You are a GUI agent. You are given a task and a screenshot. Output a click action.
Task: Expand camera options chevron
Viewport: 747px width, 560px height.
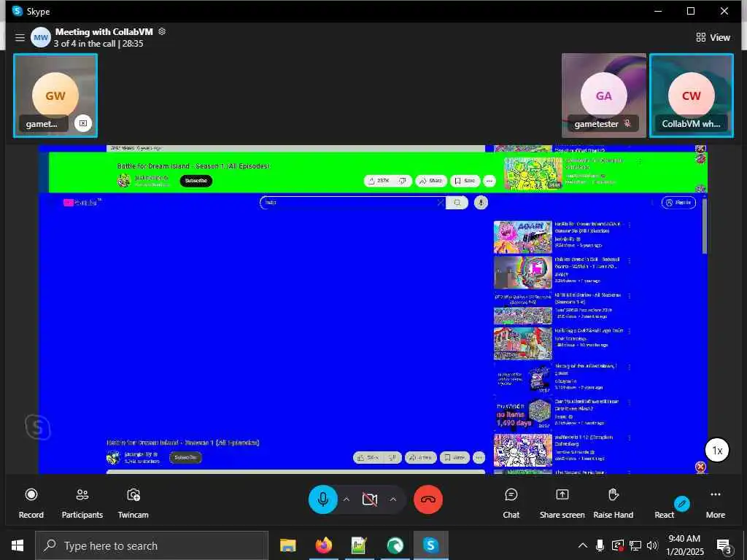click(393, 499)
